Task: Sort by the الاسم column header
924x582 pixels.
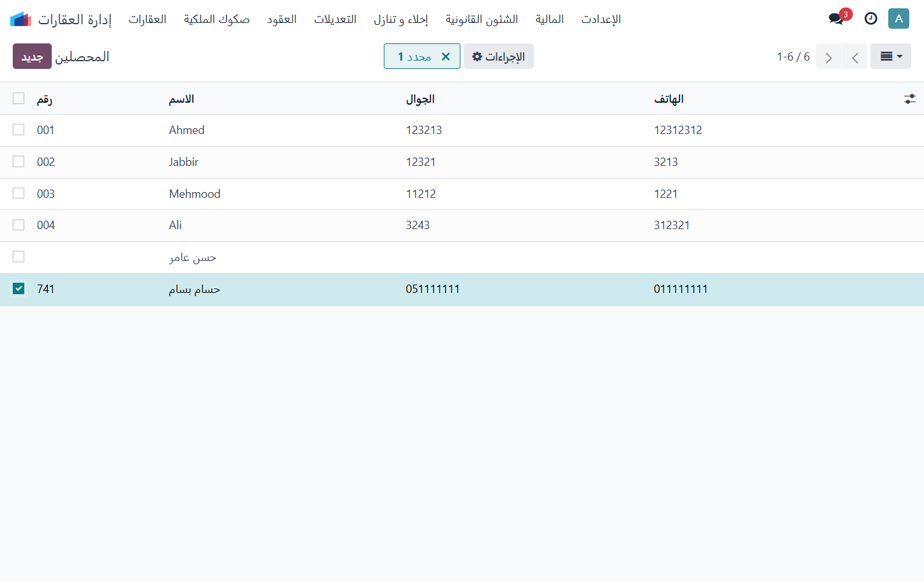Action: pos(181,99)
